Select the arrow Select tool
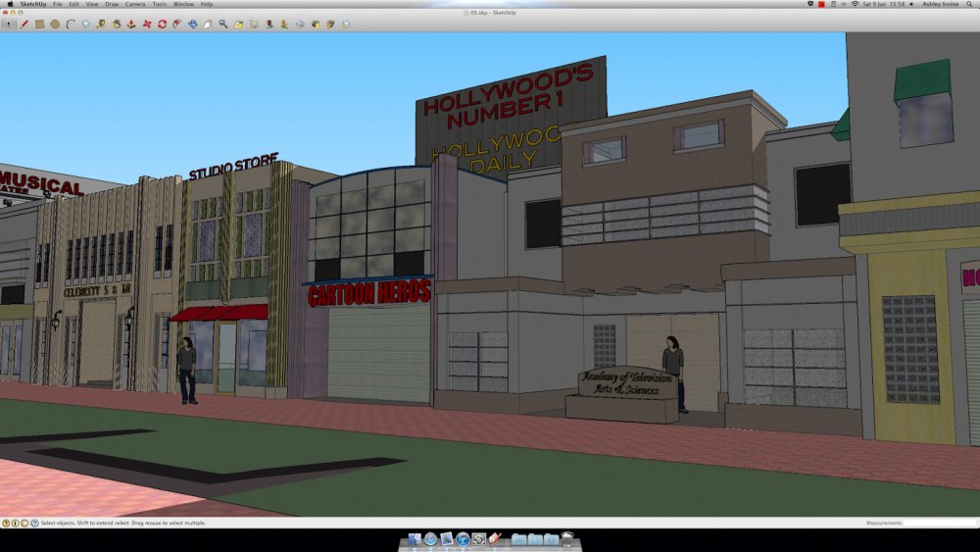Image resolution: width=980 pixels, height=552 pixels. [x=9, y=24]
